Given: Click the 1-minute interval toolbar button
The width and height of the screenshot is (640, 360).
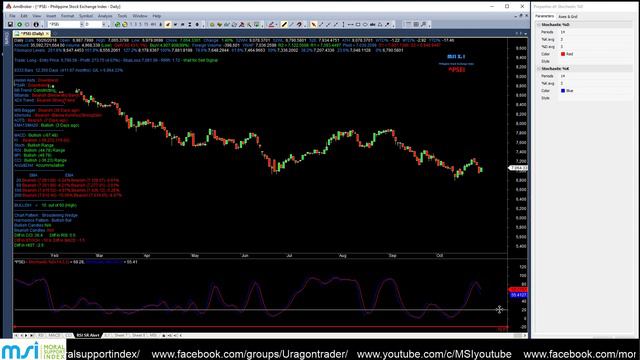Looking at the screenshot, I should tap(132, 24).
